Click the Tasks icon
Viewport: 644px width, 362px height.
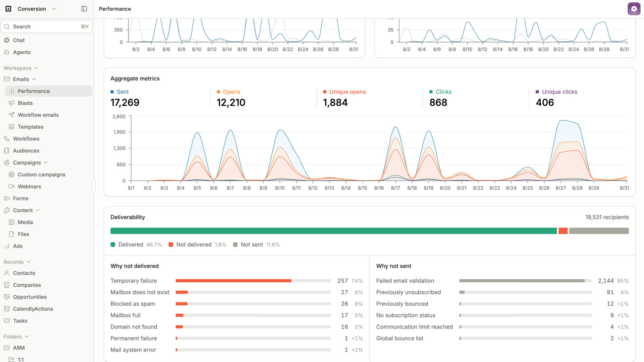[7, 321]
